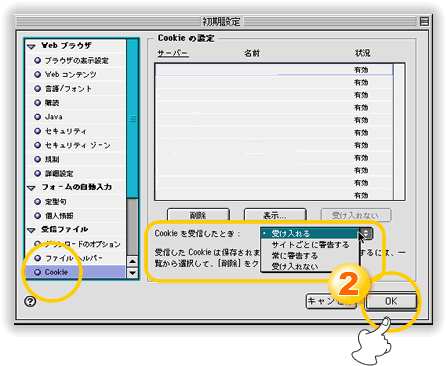Click the bullet icon beside 定型句

click(38, 202)
